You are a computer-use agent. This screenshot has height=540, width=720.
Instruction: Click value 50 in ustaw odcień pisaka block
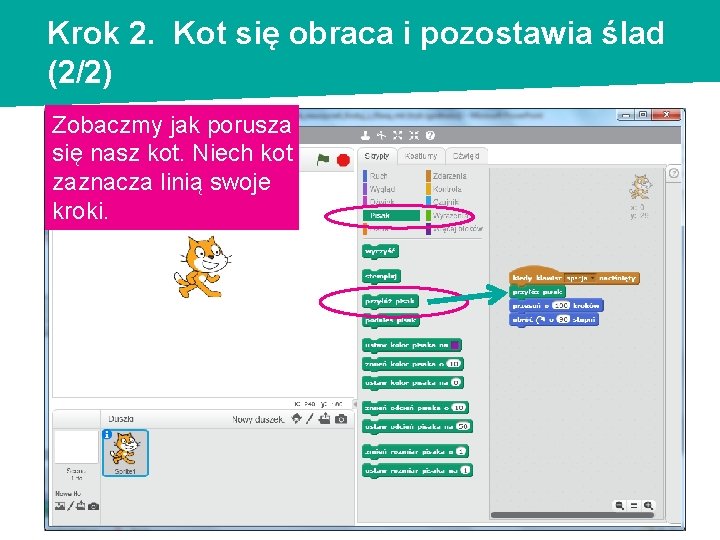[463, 426]
